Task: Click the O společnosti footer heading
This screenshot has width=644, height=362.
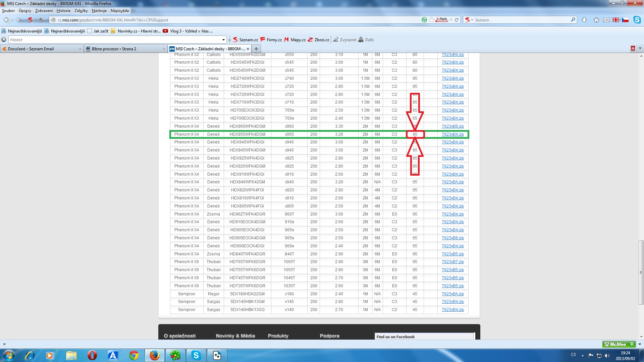Action: click(x=180, y=336)
